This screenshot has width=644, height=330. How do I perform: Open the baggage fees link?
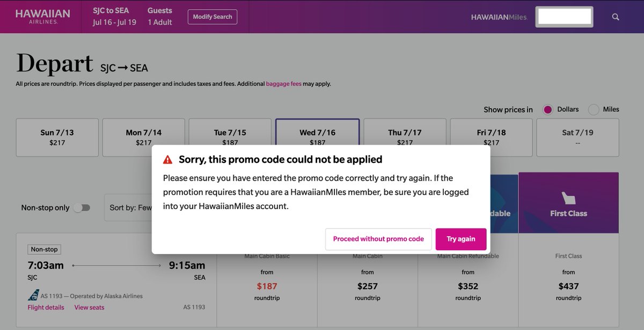[284, 84]
